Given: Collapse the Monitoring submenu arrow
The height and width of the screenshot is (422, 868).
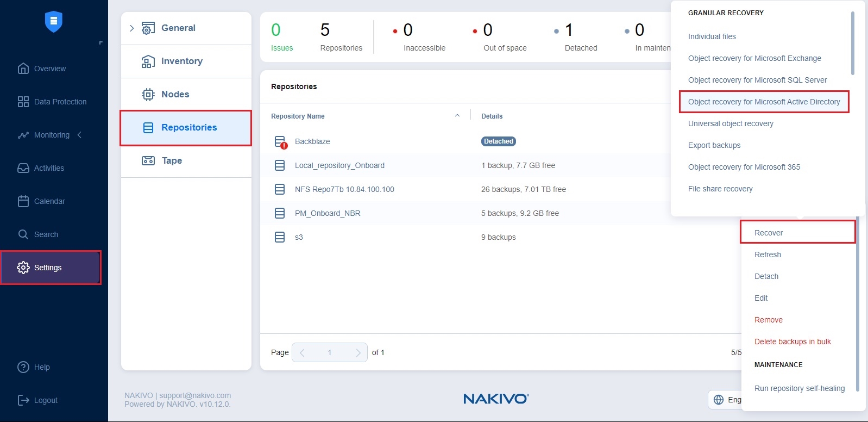Looking at the screenshot, I should pyautogui.click(x=80, y=135).
